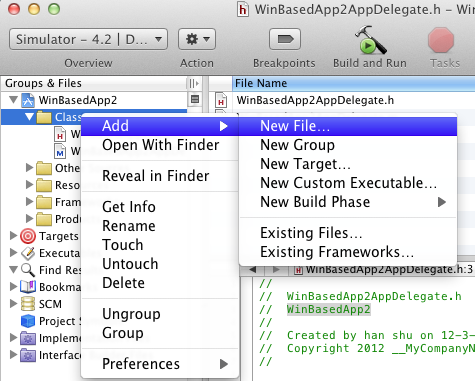Click the WinBasedApp2 Xcode project icon

tap(28, 100)
